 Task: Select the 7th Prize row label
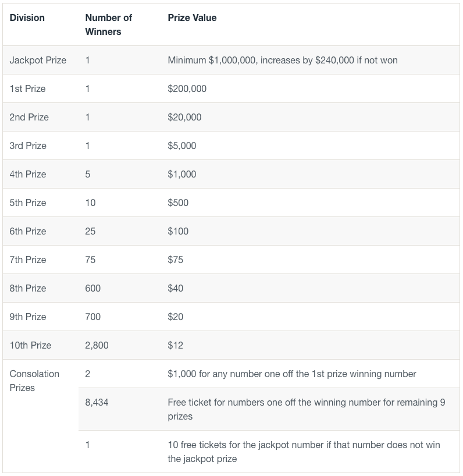[28, 260]
